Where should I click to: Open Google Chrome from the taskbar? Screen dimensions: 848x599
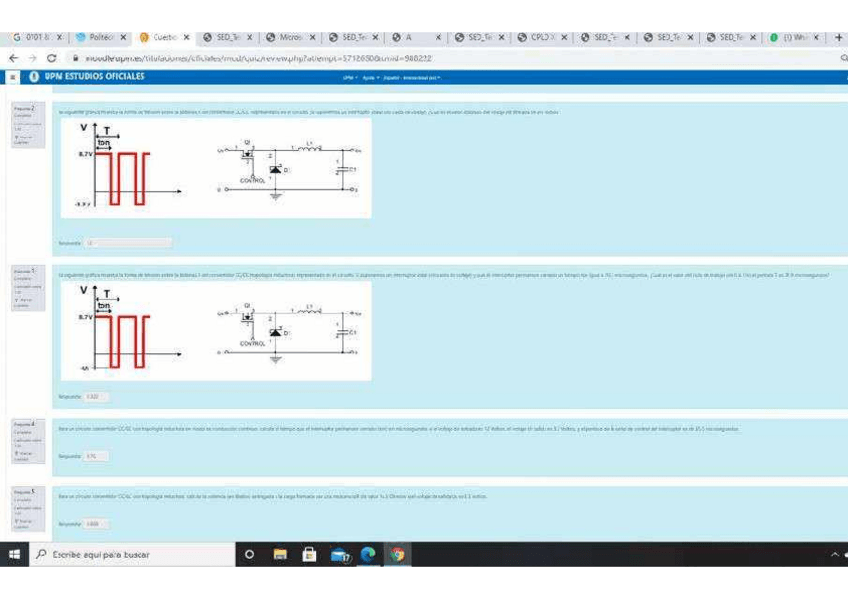pyautogui.click(x=397, y=553)
